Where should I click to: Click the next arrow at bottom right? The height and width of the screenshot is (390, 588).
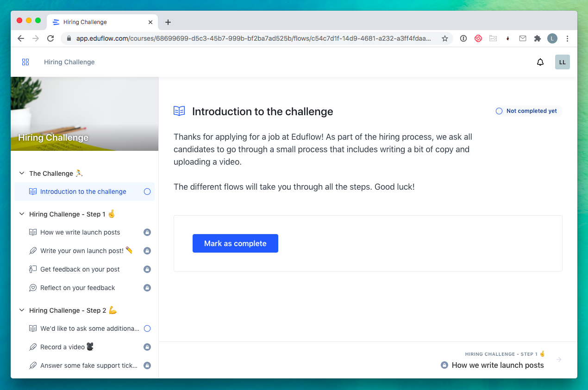click(559, 359)
